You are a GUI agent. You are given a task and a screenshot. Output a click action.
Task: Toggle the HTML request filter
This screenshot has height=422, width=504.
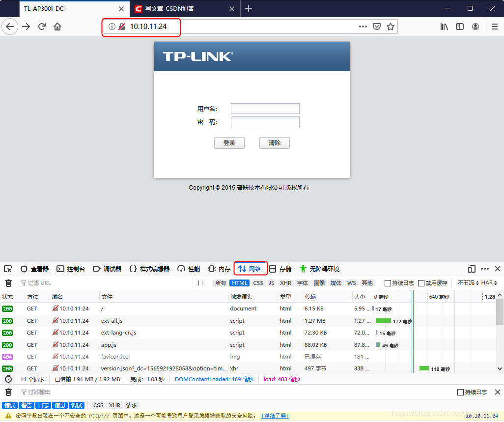(x=239, y=283)
